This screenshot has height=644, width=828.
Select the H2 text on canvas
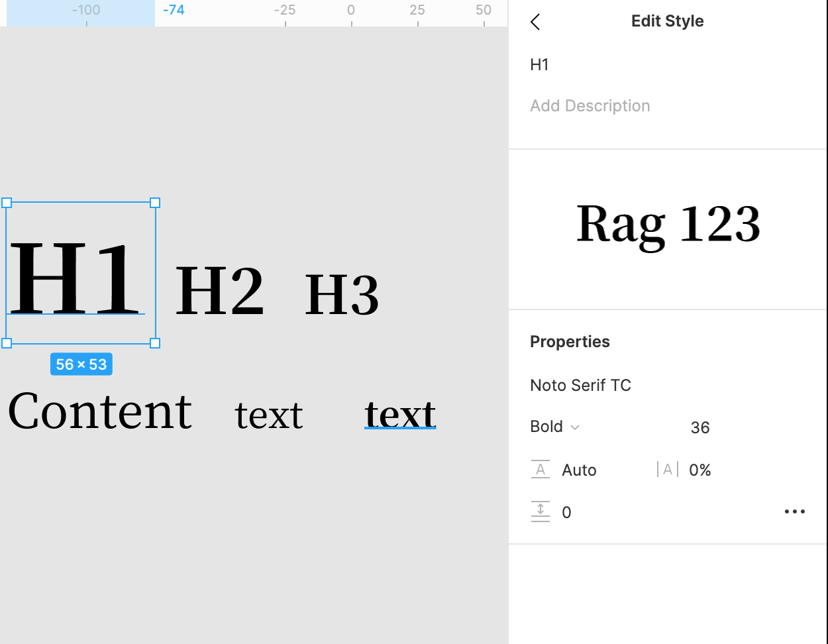point(219,290)
